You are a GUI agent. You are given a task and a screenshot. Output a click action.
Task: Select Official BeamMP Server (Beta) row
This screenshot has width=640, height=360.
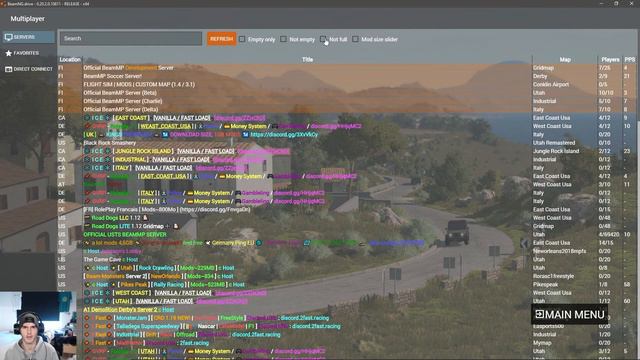[347, 93]
